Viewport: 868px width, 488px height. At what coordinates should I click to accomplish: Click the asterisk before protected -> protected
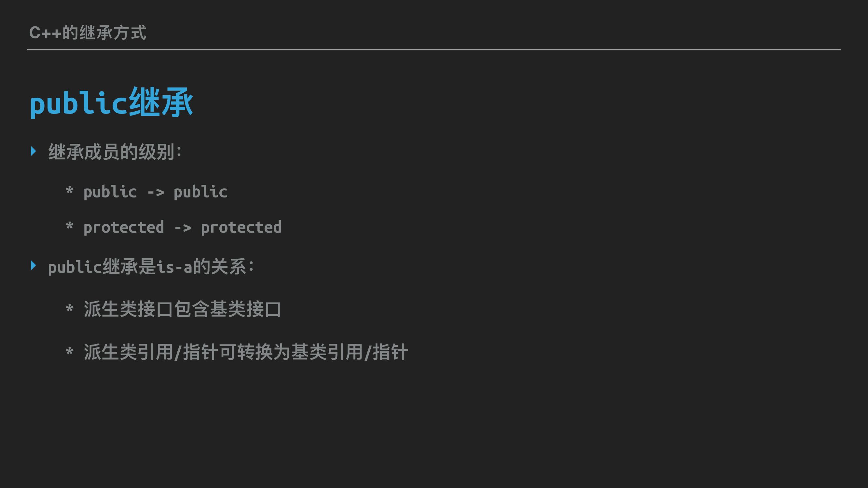[69, 226]
